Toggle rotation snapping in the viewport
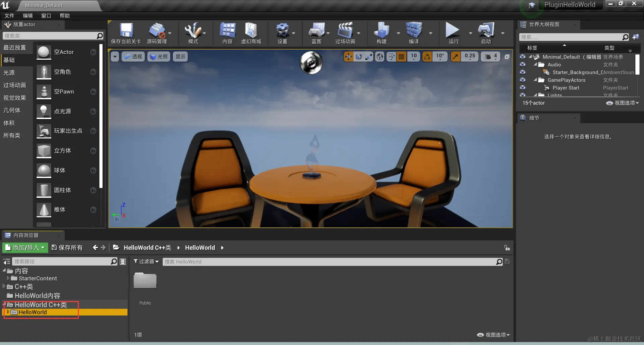 (427, 57)
